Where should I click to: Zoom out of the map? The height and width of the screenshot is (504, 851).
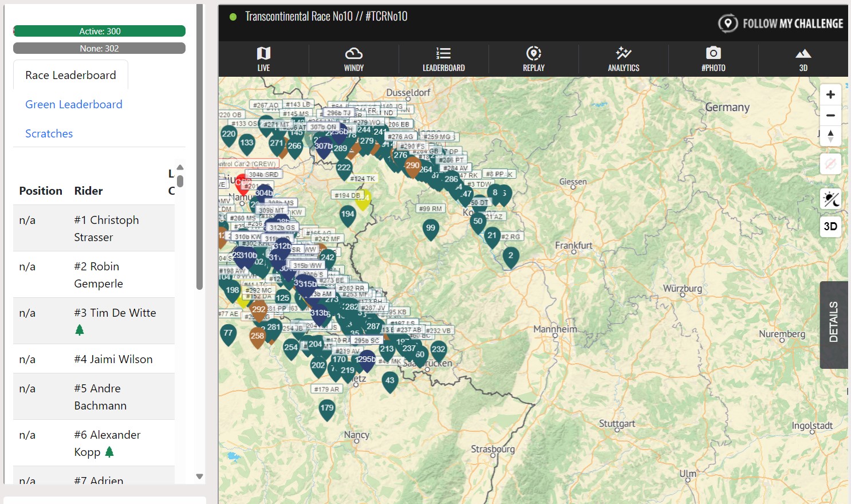[830, 116]
